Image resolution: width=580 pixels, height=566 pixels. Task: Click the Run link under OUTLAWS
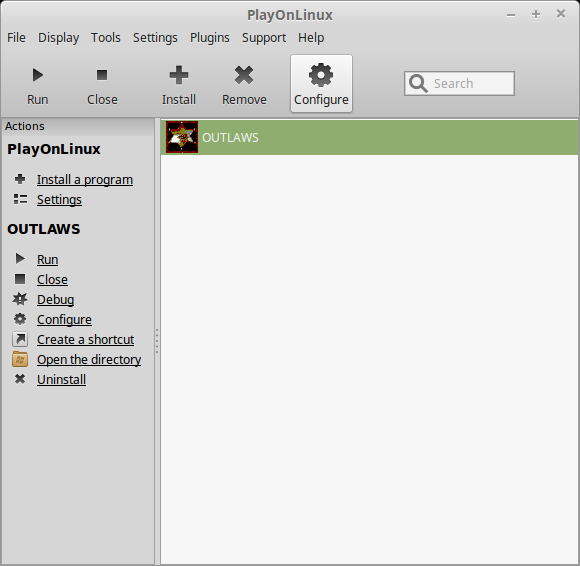47,260
